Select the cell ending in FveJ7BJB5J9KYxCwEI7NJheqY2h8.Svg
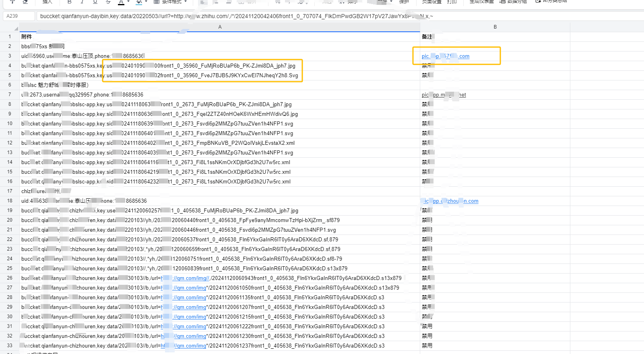 coord(220,75)
